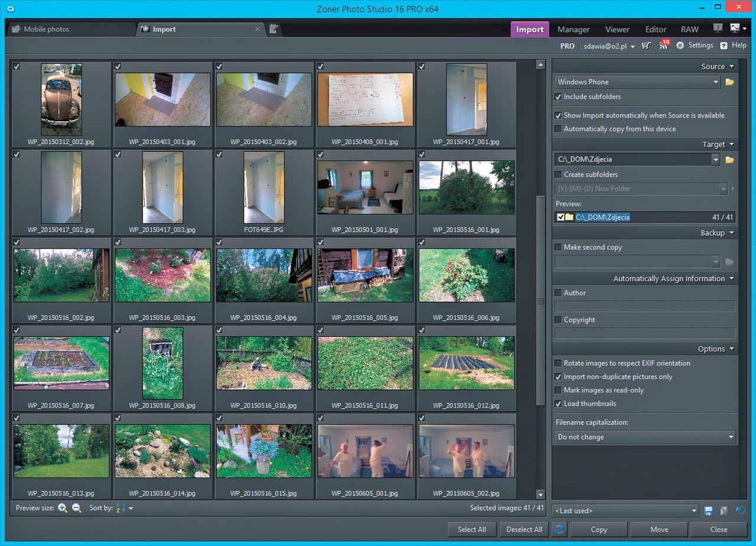The width and height of the screenshot is (756, 546).
Task: Click the disabled Backup folder browse icon
Action: (730, 262)
